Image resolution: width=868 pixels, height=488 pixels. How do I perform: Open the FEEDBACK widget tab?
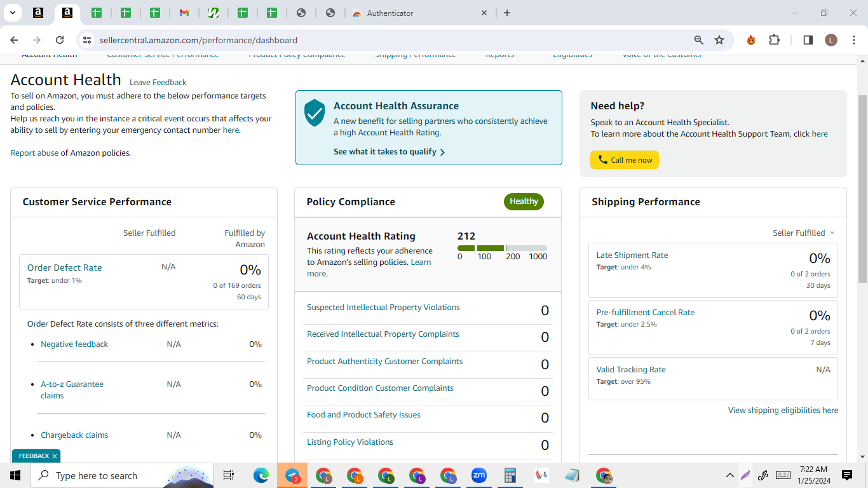[34, 456]
